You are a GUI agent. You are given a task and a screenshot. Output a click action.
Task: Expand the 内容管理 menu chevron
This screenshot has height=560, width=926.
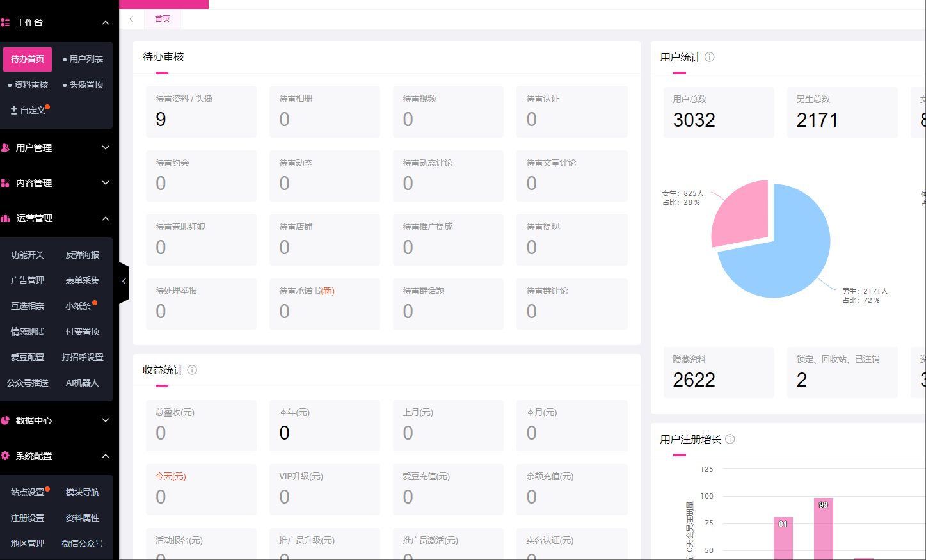[x=106, y=183]
